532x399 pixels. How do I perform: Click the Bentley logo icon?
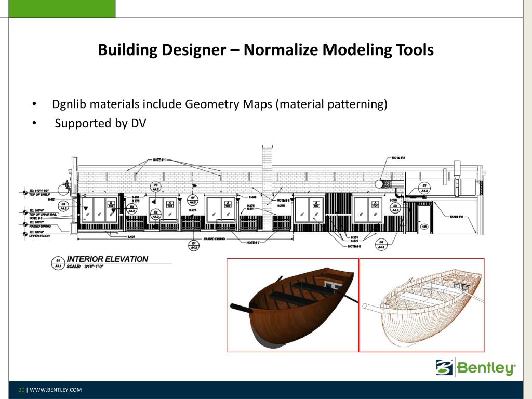coord(445,367)
